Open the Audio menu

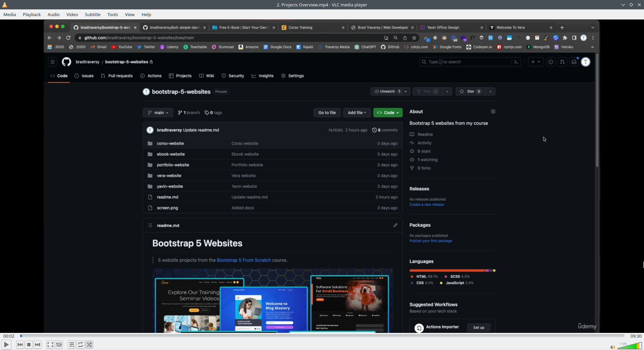(53, 14)
